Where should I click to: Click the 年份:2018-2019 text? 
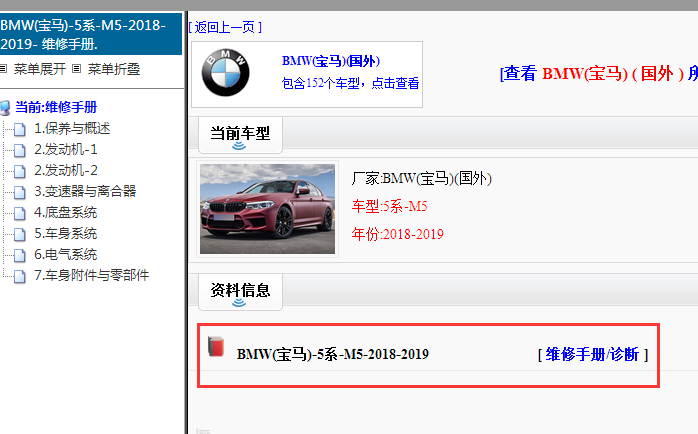click(398, 234)
